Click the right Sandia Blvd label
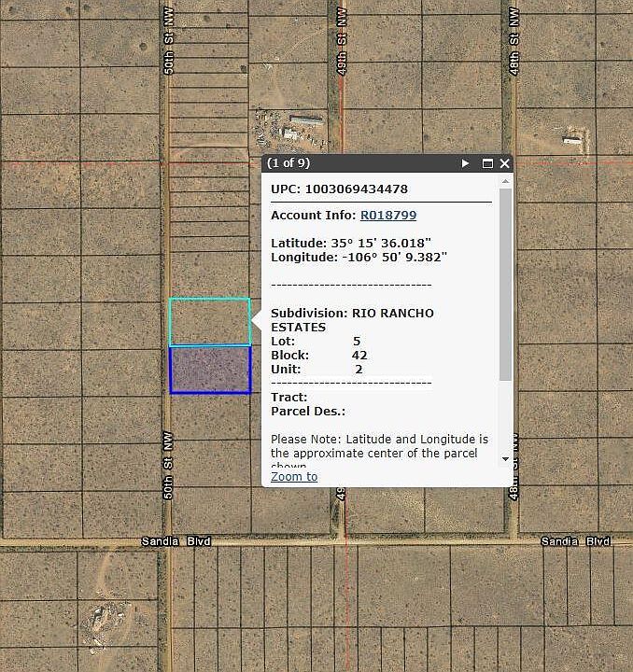 click(575, 541)
